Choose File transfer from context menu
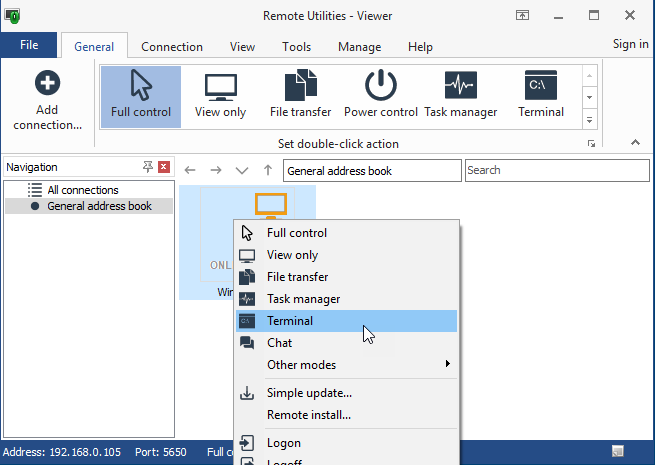Image resolution: width=655 pixels, height=465 pixels. 346,277
